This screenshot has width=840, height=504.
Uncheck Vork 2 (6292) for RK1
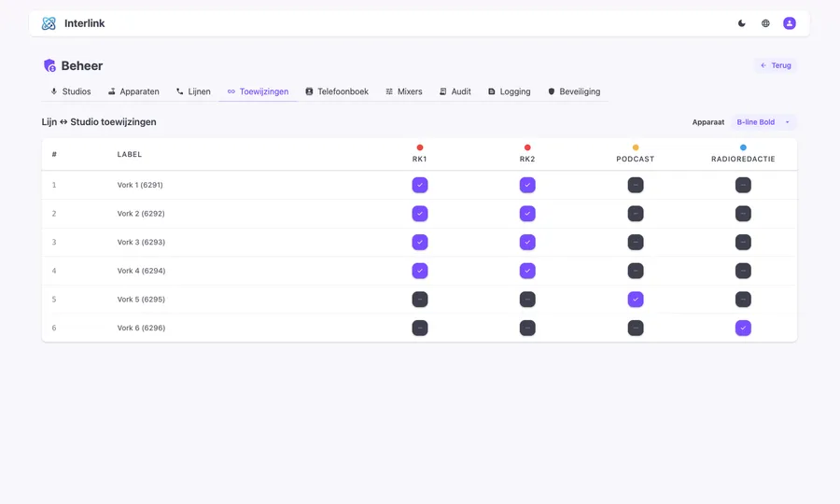click(x=420, y=214)
